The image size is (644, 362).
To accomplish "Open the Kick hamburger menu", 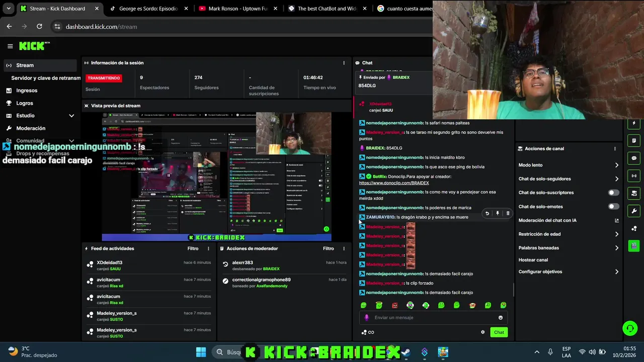I will click(10, 46).
